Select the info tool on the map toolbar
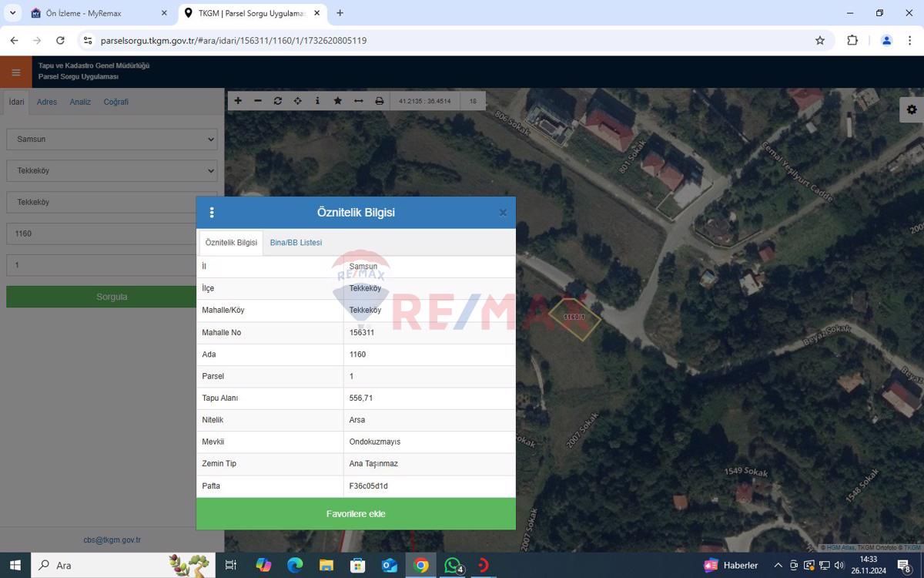 click(x=318, y=101)
